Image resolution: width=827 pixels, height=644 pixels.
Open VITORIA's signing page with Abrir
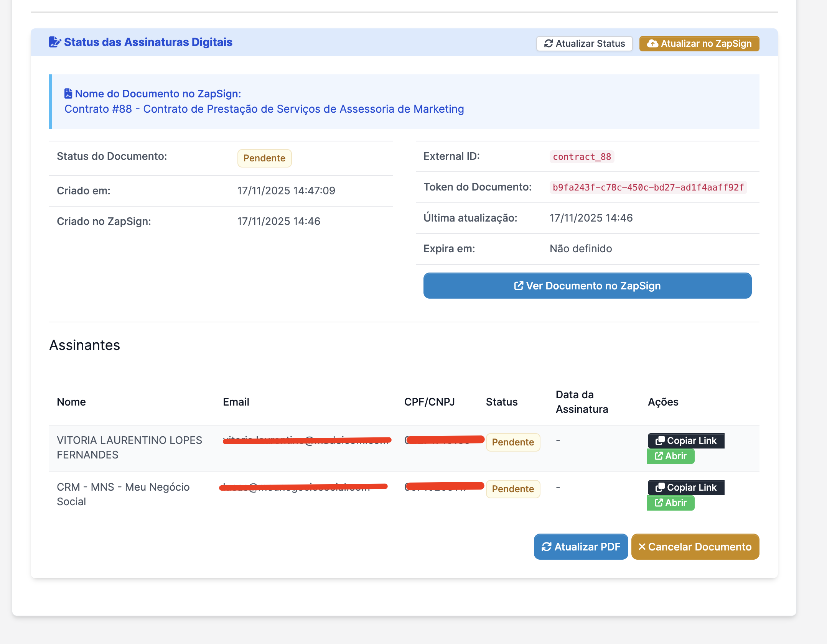[x=670, y=456]
